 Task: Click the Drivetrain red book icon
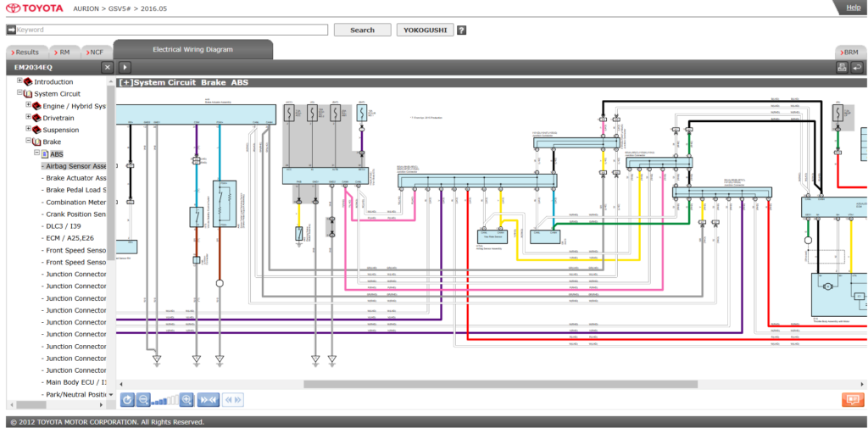click(37, 118)
